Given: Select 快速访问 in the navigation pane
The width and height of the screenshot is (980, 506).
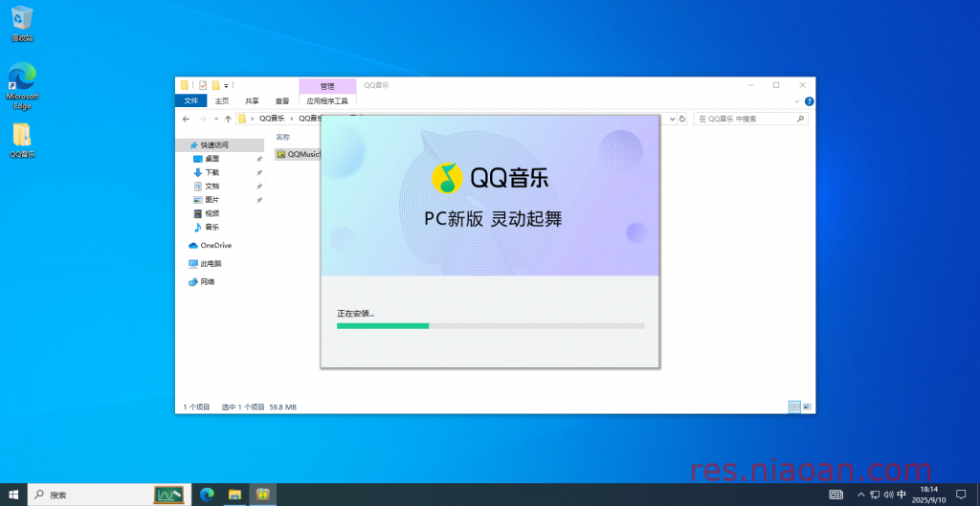Looking at the screenshot, I should pyautogui.click(x=221, y=145).
